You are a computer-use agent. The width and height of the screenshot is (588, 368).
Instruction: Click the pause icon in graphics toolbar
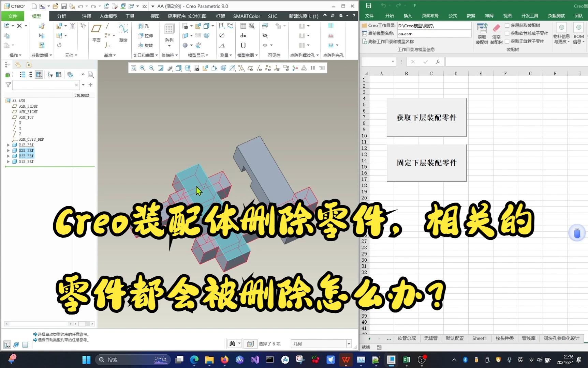pos(312,68)
